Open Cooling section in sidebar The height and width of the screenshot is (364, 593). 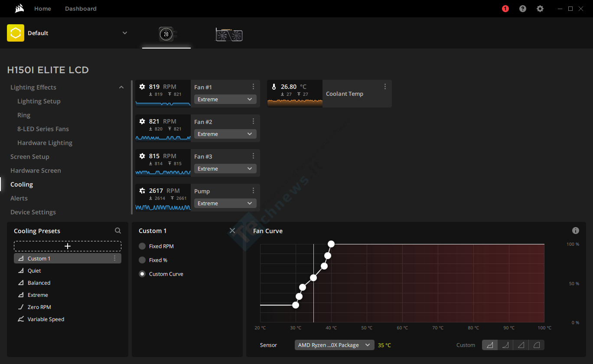22,184
